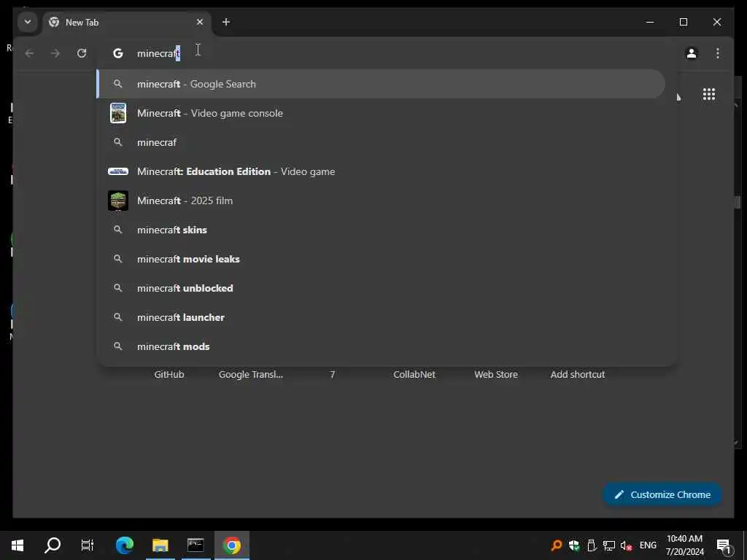Click the orange magnifier tray icon
The height and width of the screenshot is (560, 747).
click(x=556, y=545)
